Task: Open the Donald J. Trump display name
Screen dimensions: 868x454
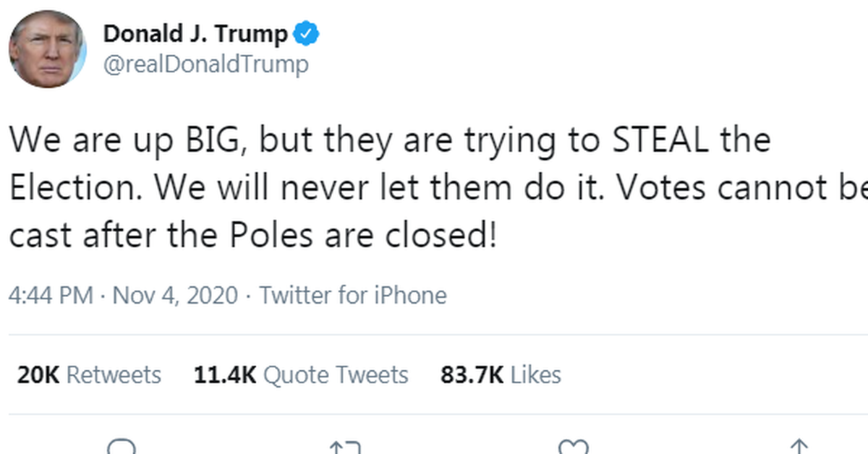Action: 195,33
